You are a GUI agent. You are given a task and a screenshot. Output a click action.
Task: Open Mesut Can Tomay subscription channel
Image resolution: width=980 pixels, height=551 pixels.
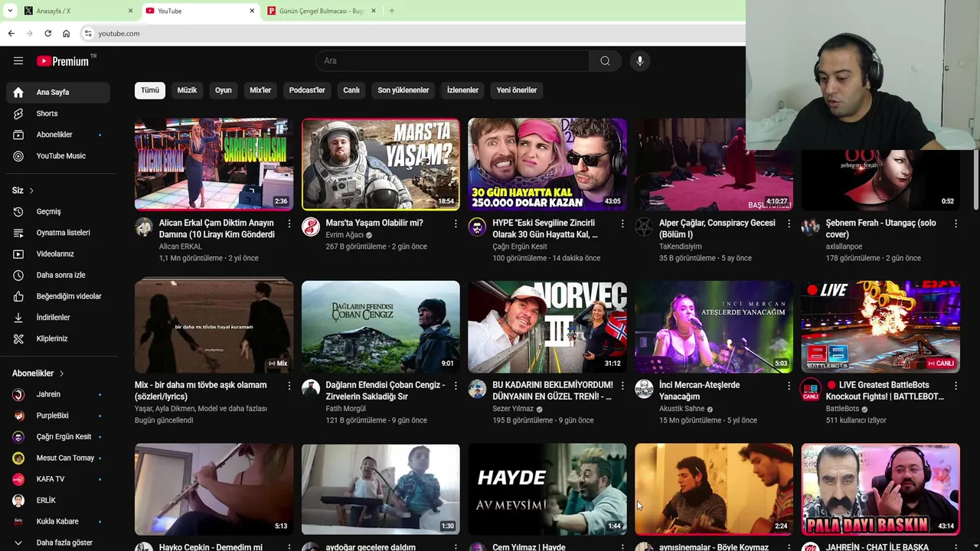(58, 458)
